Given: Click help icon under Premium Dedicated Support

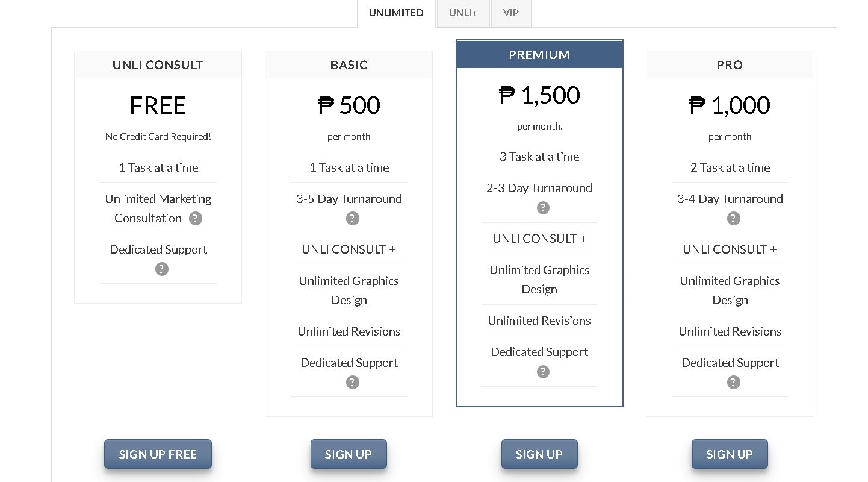Looking at the screenshot, I should point(543,371).
